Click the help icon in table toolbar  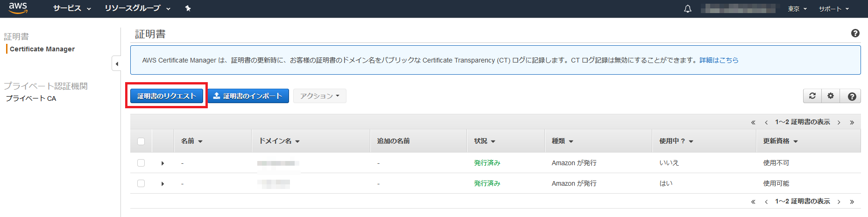852,96
